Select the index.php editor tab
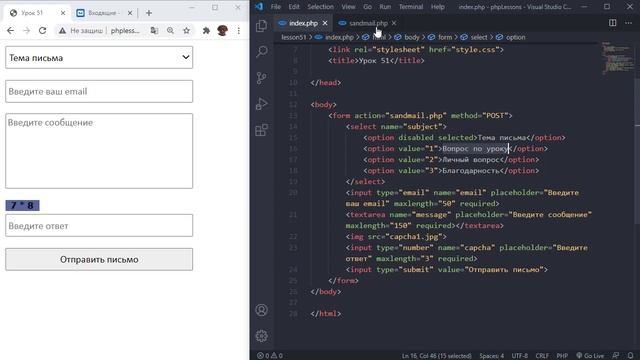Image resolution: width=640 pixels, height=360 pixels. (x=303, y=23)
